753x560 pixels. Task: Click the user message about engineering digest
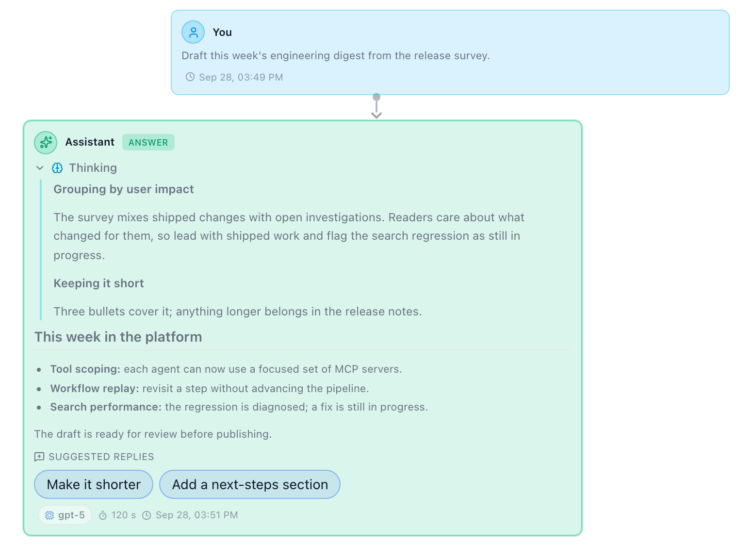335,56
